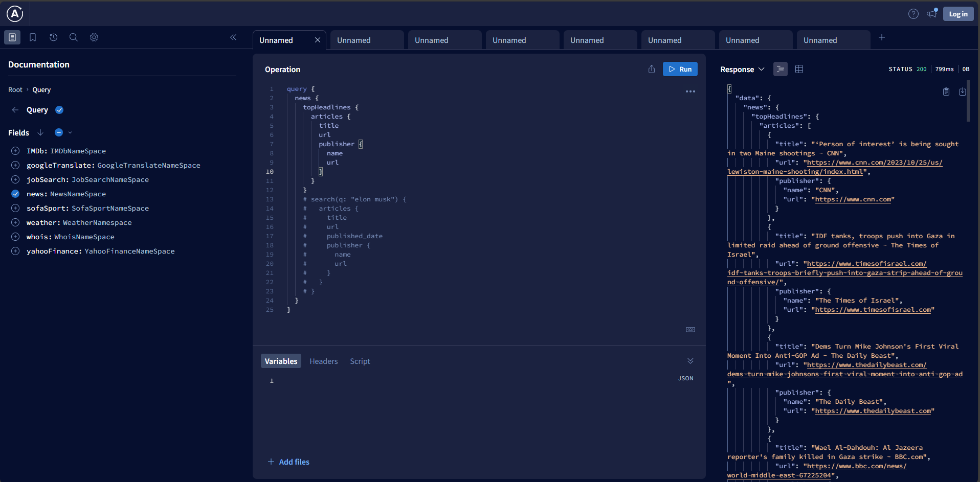The width and height of the screenshot is (980, 482).
Task: Add a new operation tab
Action: [882, 37]
